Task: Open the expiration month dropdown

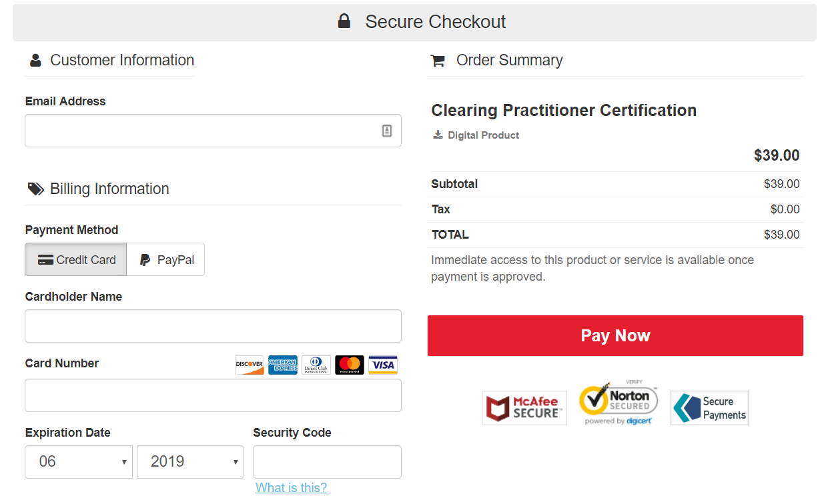Action: (x=79, y=461)
